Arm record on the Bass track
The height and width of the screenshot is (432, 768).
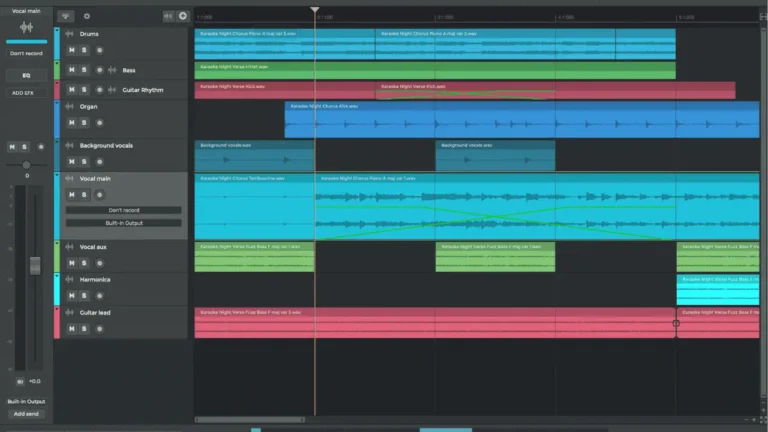tap(99, 70)
